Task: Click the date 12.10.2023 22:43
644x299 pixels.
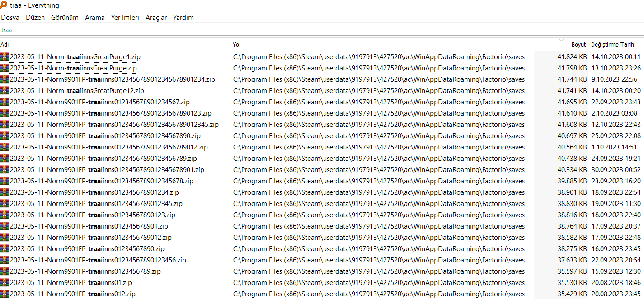Action: [616, 125]
